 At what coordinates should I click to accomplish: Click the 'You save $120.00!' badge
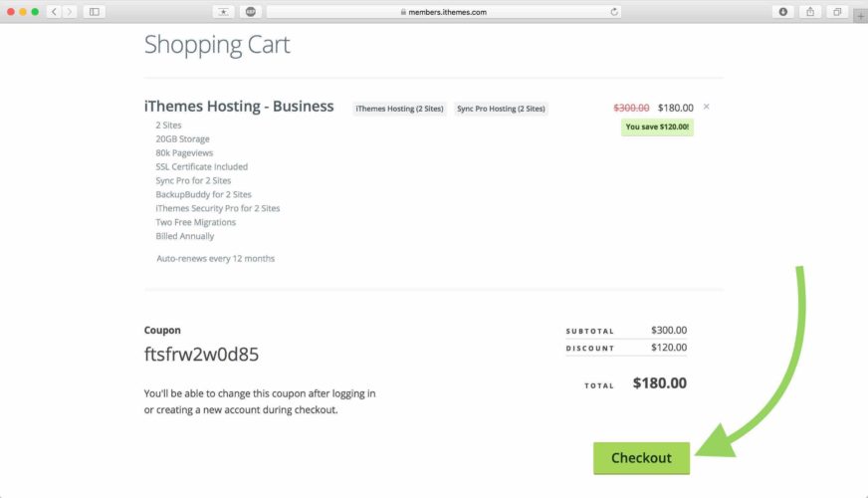pos(657,126)
